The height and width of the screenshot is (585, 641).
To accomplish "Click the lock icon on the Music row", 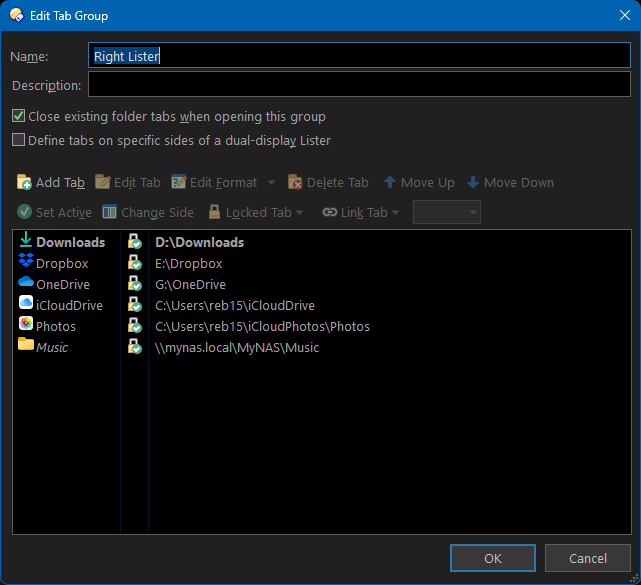I will coord(134,346).
